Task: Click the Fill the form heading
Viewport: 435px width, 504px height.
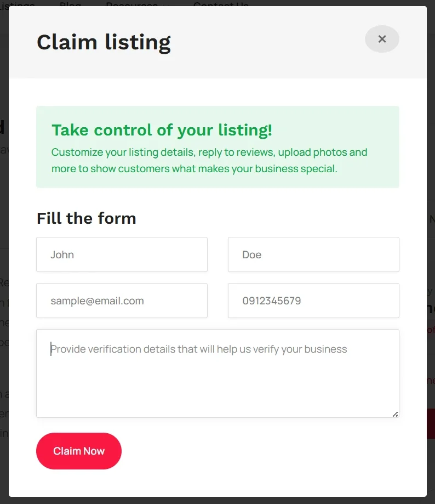Action: (x=86, y=218)
